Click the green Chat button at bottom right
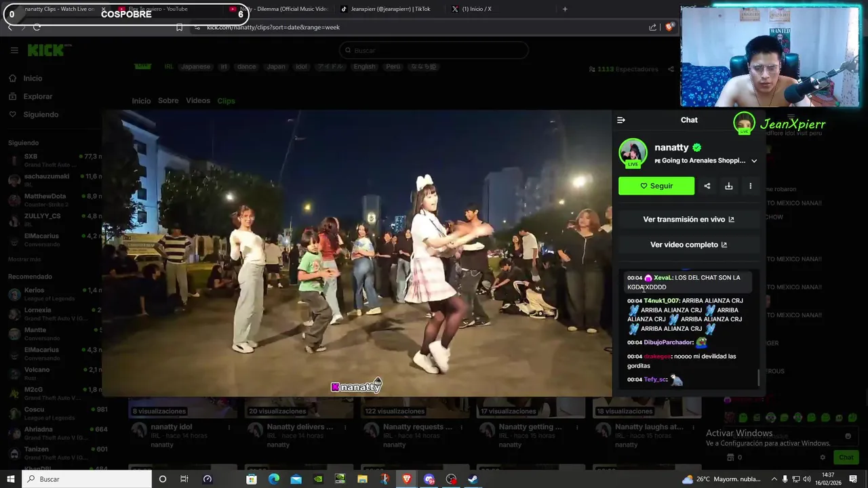This screenshot has width=868, height=488. (846, 457)
